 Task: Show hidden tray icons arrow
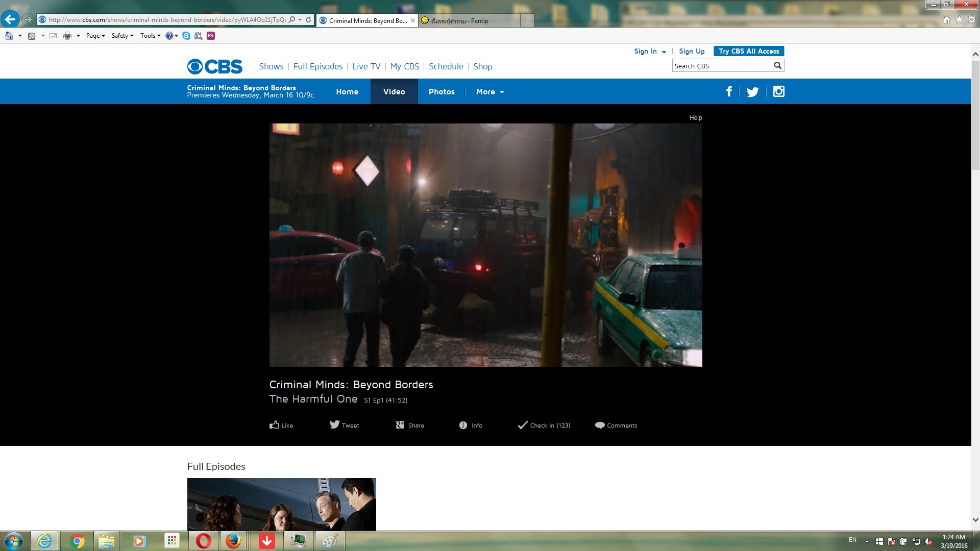[867, 541]
